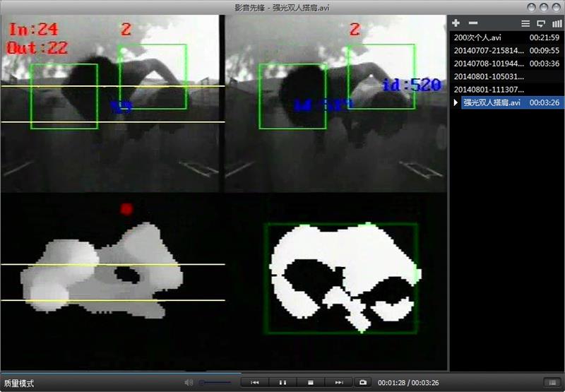Viewport: 565px width, 392px height.
Task: Click the video seek progress bar
Action: (282, 372)
